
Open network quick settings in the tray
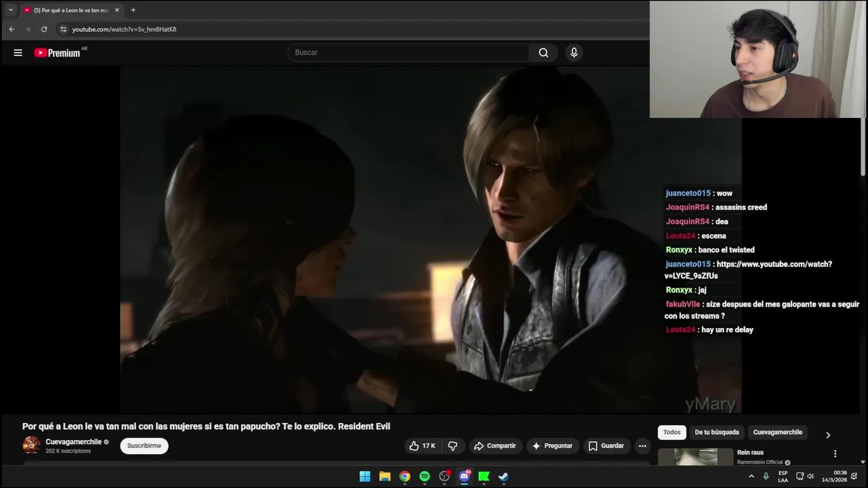click(x=800, y=476)
